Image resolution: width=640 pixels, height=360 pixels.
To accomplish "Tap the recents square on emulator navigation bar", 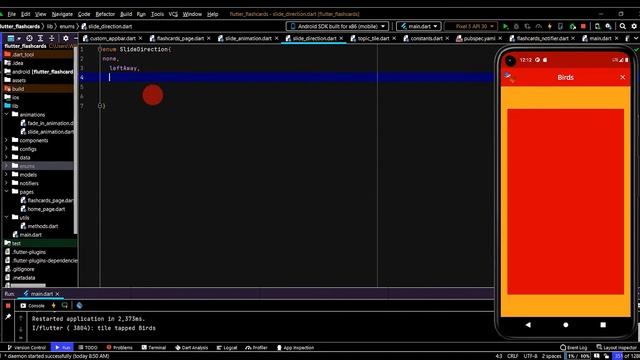I will click(x=603, y=325).
